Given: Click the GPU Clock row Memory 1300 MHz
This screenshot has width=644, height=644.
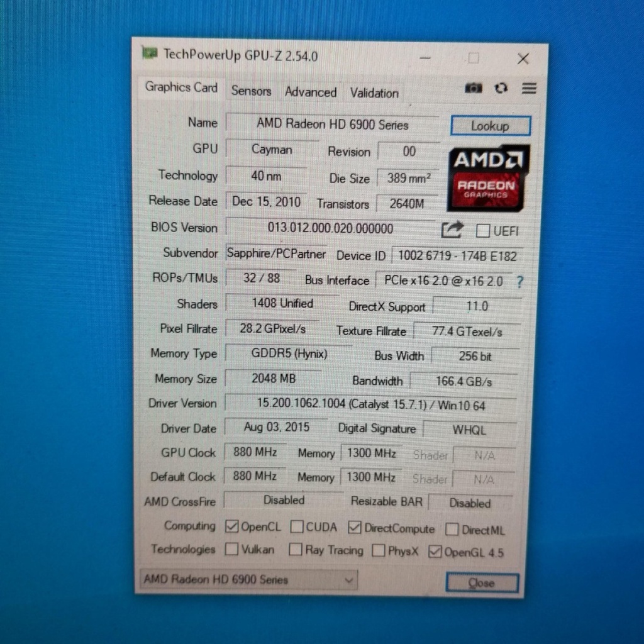Looking at the screenshot, I should click(372, 453).
